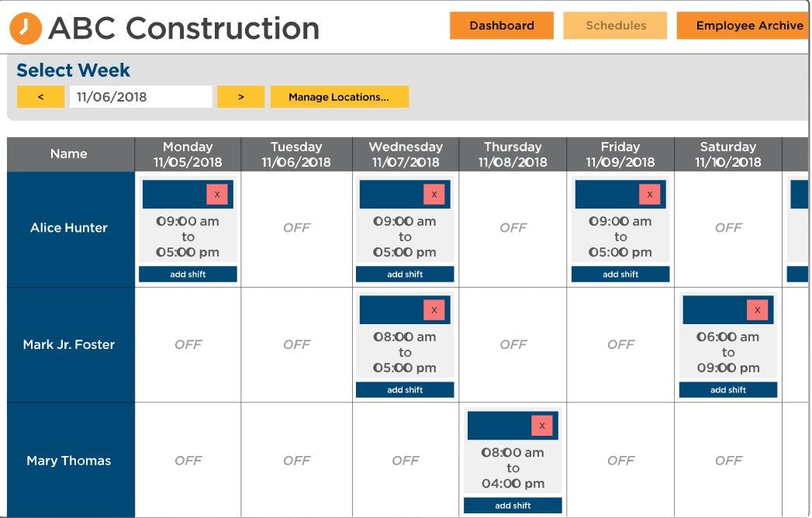Image resolution: width=812 pixels, height=518 pixels.
Task: Add another Thursday shift for Mary Thomas
Action: pyautogui.click(x=512, y=505)
